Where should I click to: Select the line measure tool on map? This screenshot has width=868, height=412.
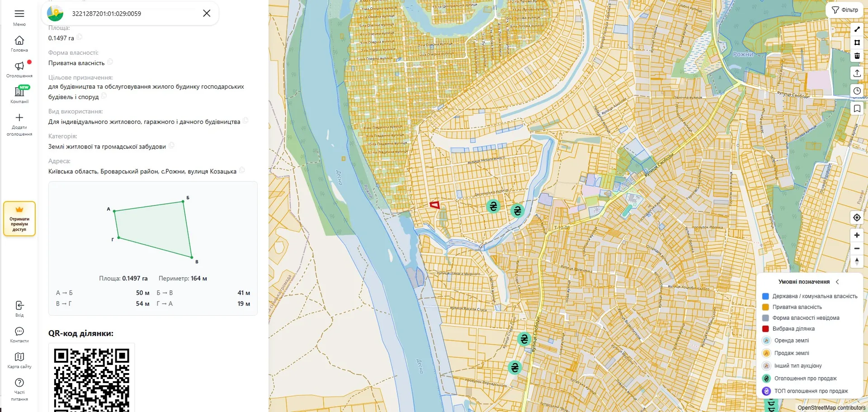(857, 29)
